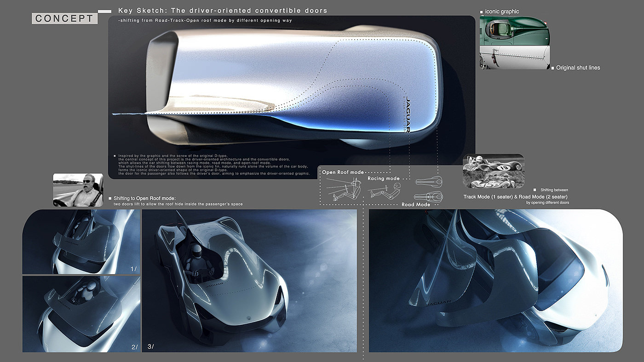Open render image numbered 1/
The image size is (644, 362).
click(x=81, y=241)
